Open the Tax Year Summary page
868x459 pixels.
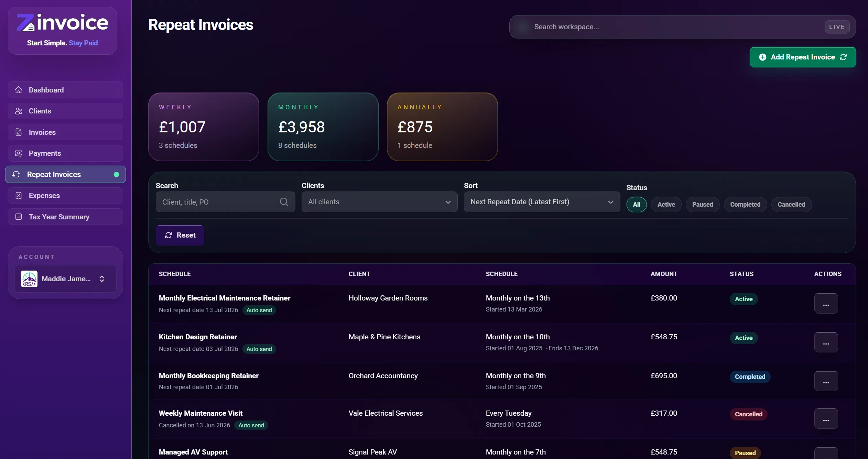click(x=65, y=217)
